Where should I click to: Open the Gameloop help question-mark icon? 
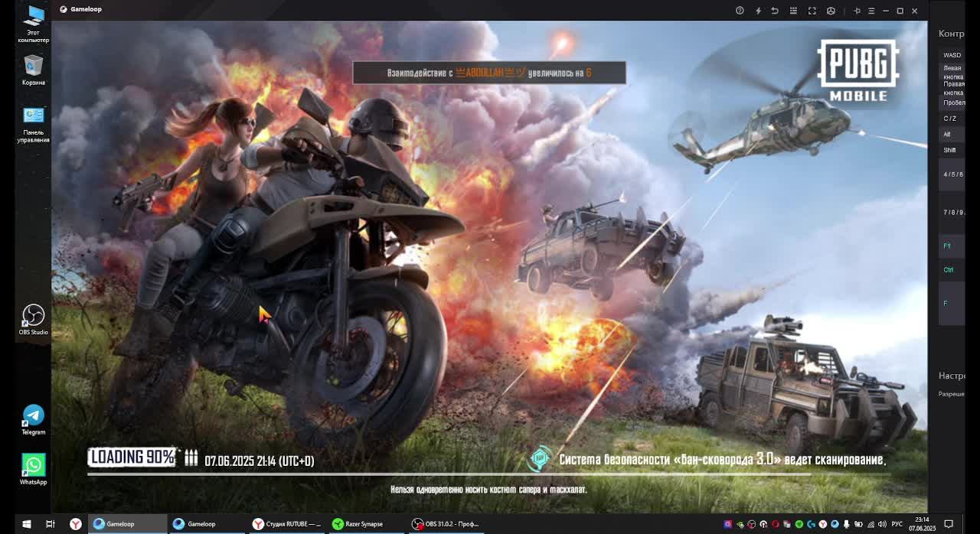(x=740, y=11)
